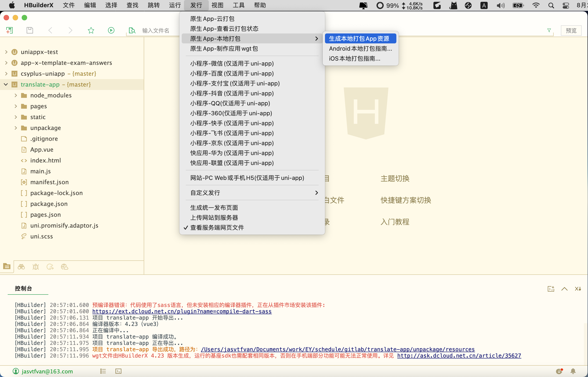Click the file search icon
This screenshot has height=377, width=588.
(x=132, y=30)
